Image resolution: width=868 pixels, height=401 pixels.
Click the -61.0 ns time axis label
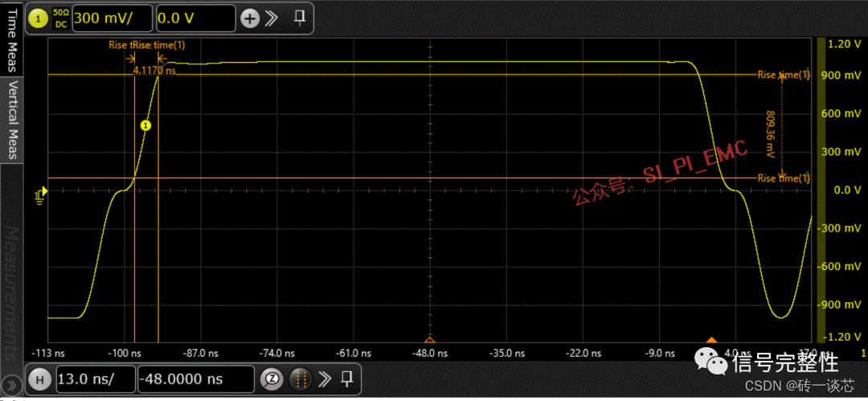(354, 353)
